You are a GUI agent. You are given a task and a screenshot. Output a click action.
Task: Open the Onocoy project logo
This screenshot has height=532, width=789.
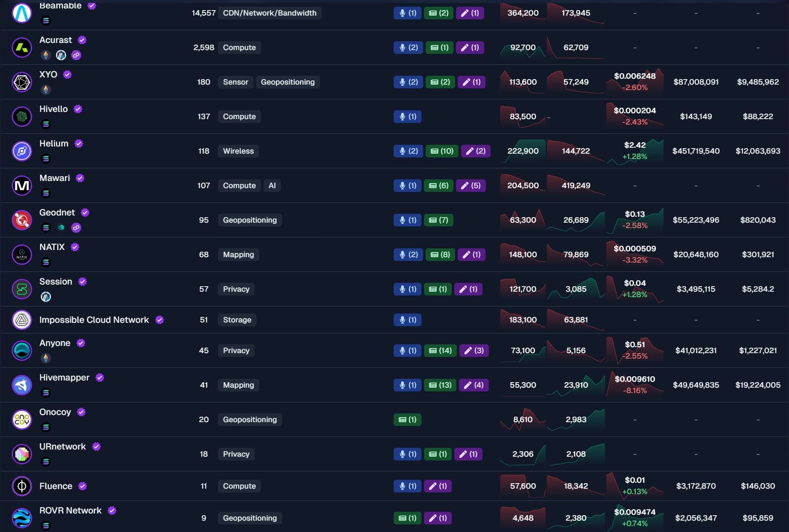point(22,419)
